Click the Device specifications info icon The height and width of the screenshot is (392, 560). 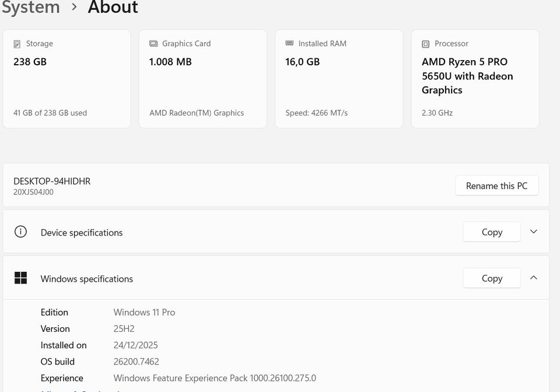point(20,232)
